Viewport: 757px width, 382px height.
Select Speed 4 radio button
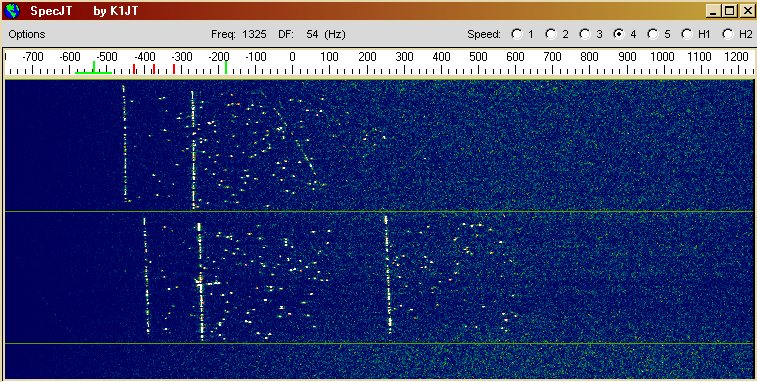[618, 34]
